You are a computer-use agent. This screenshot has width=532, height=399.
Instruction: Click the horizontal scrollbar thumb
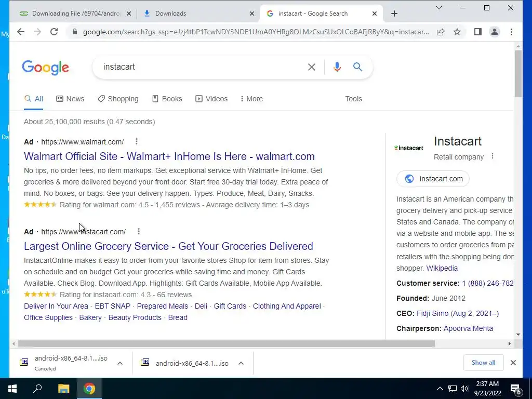tap(227, 344)
